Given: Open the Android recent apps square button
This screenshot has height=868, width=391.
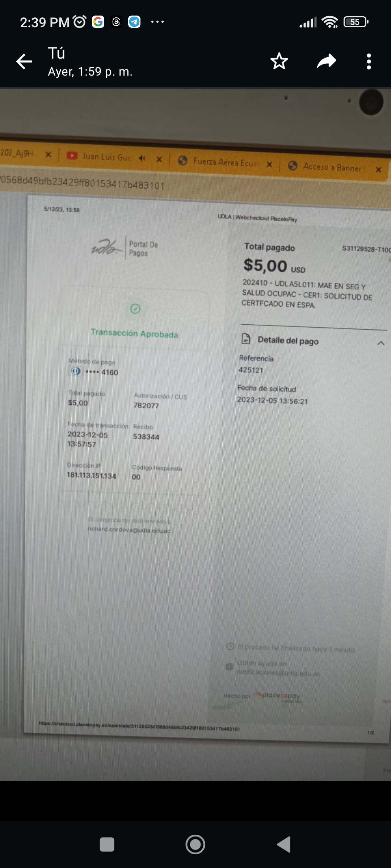Looking at the screenshot, I should [107, 845].
